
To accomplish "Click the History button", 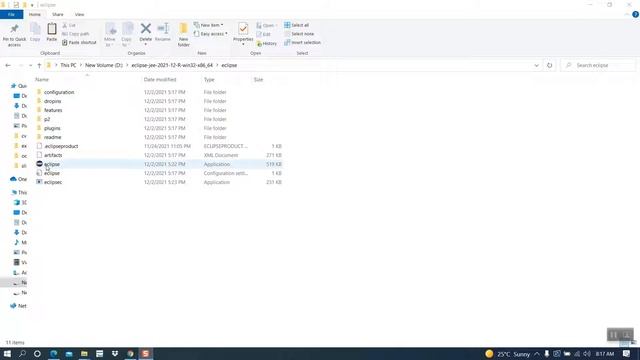I will point(267,43).
